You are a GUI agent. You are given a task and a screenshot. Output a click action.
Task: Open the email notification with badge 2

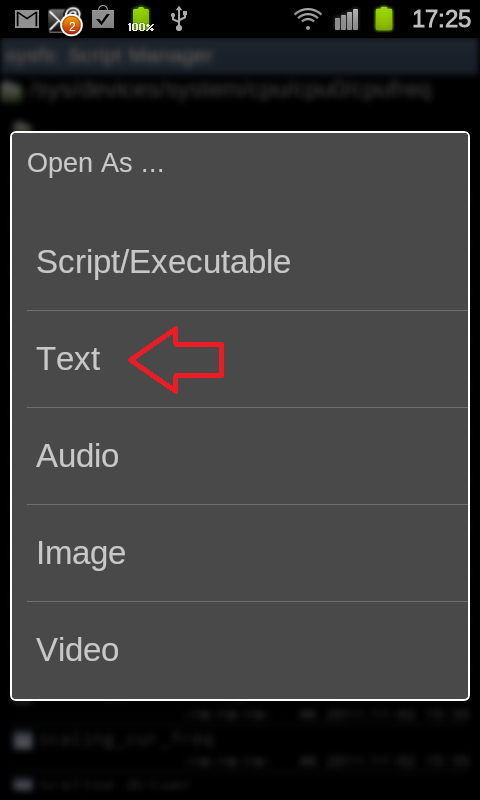65,20
